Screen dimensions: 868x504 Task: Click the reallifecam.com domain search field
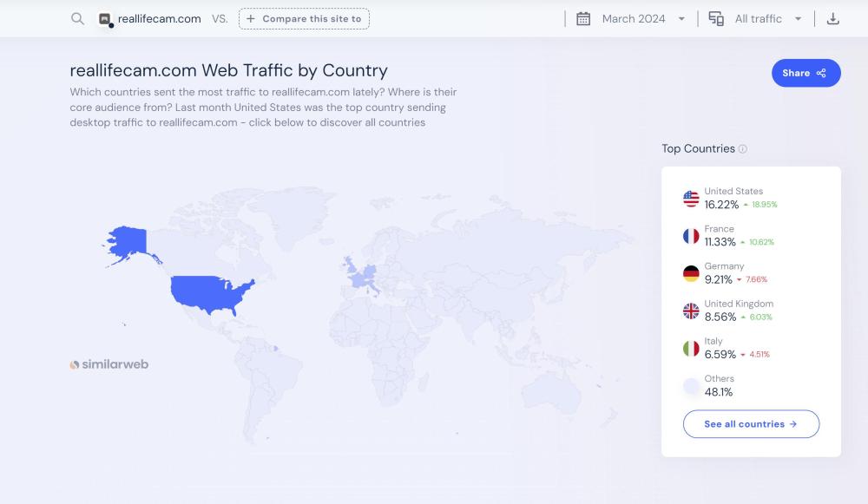[x=161, y=19]
